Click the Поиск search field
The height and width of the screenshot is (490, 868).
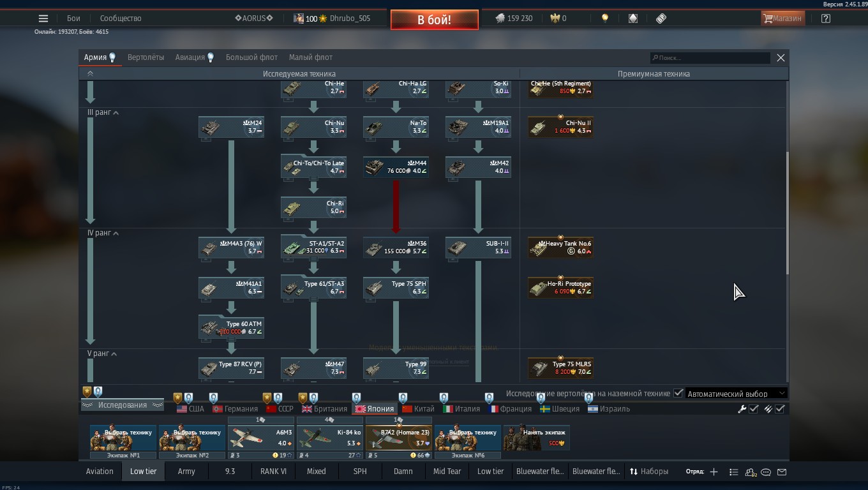tap(710, 58)
